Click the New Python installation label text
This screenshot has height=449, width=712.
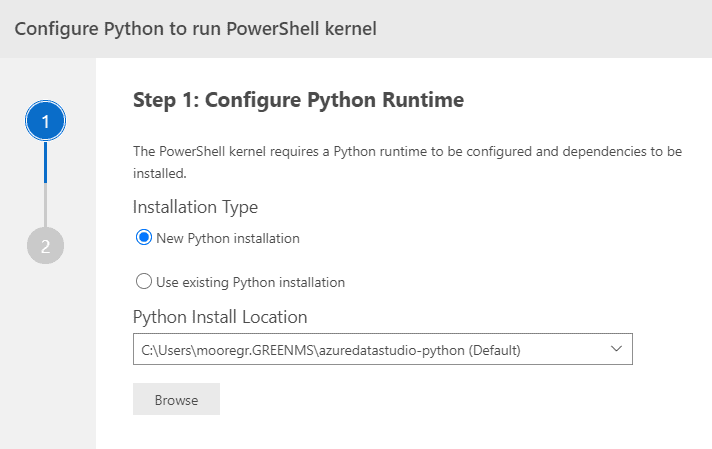tap(227, 238)
